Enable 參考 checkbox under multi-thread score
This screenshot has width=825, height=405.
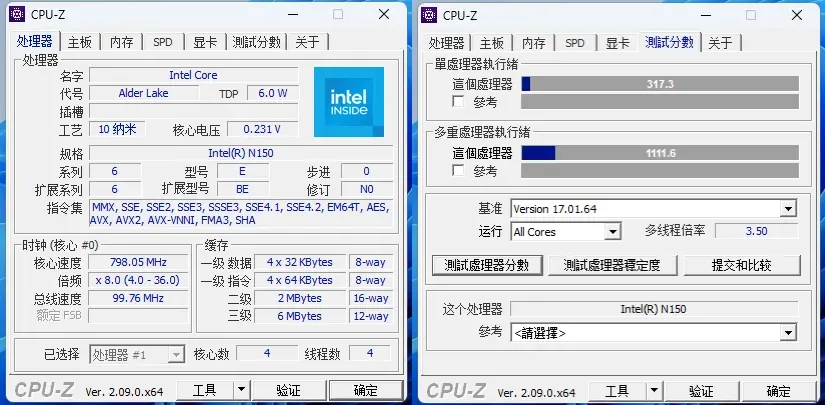(458, 171)
